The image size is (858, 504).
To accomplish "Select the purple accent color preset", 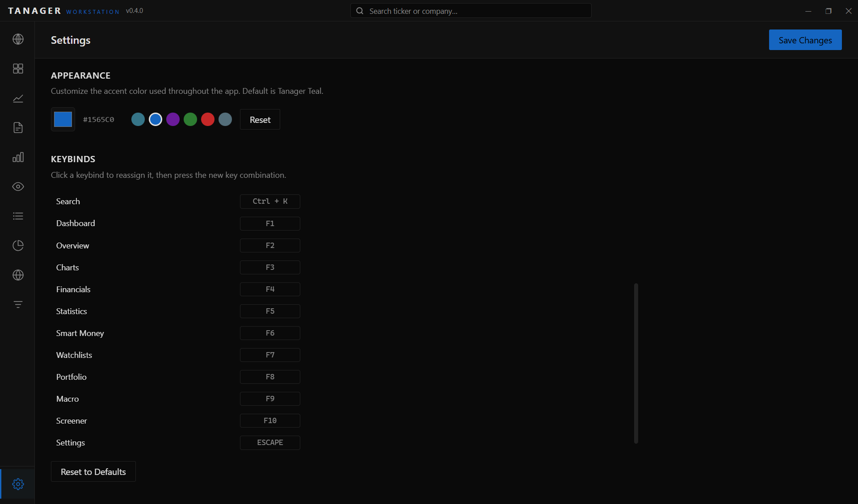I will (x=173, y=119).
